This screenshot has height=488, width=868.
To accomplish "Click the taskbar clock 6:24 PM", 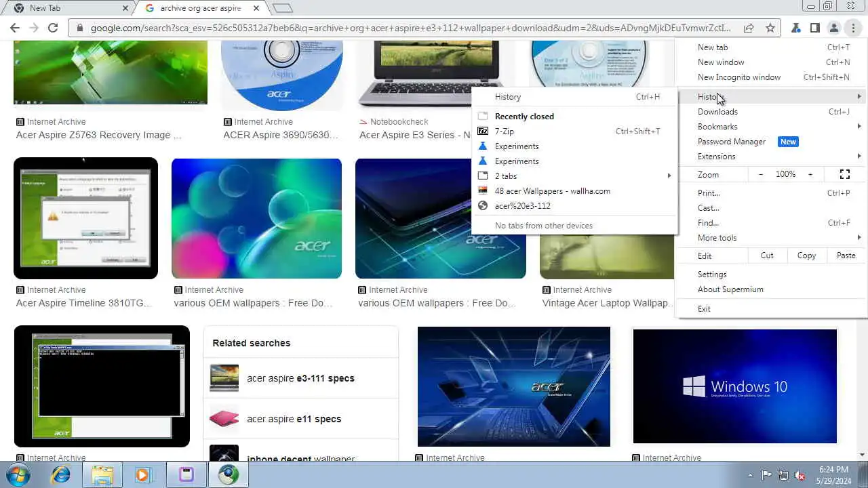I will tap(833, 474).
